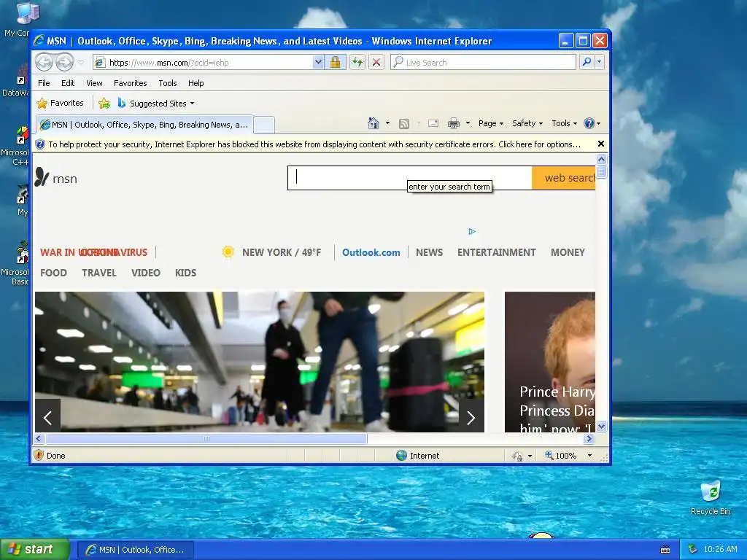
Task: Go back with the Back arrow button
Action: click(x=44, y=62)
